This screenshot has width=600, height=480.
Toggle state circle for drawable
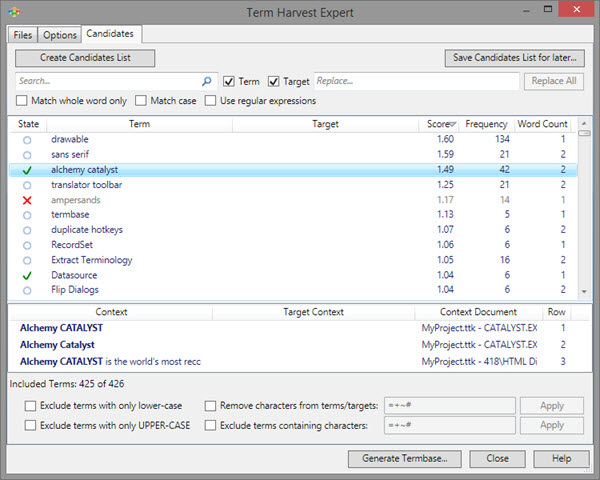pos(27,140)
